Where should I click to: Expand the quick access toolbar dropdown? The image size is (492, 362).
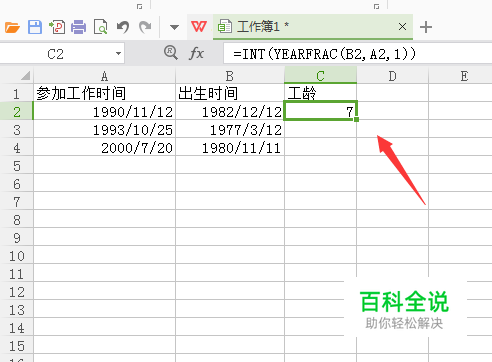pyautogui.click(x=174, y=27)
